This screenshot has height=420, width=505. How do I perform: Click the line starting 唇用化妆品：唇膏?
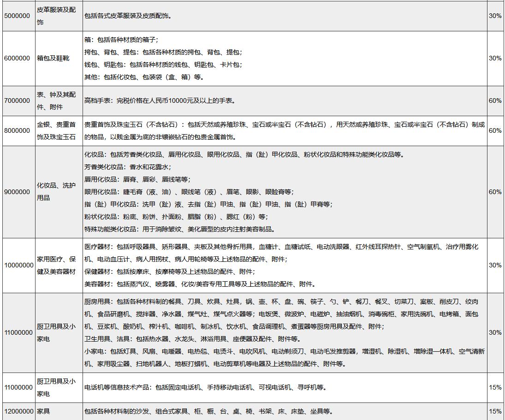point(137,179)
